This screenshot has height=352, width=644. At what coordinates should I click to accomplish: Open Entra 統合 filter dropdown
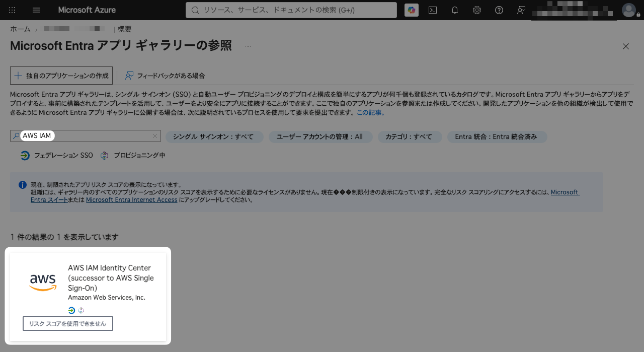click(x=497, y=136)
